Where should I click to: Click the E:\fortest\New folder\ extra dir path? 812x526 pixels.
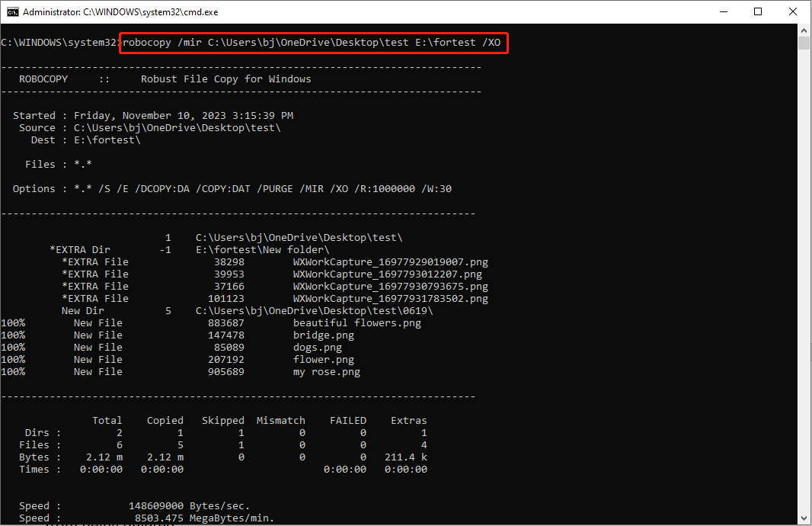click(x=262, y=250)
